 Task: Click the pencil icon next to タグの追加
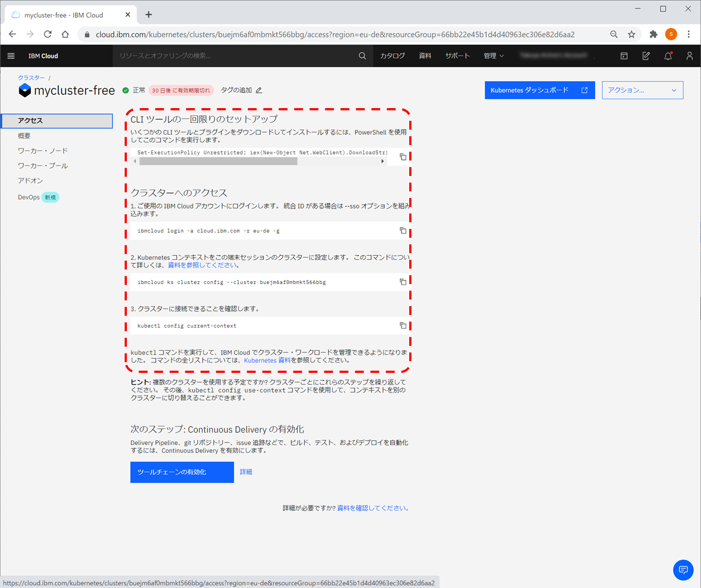coord(259,90)
